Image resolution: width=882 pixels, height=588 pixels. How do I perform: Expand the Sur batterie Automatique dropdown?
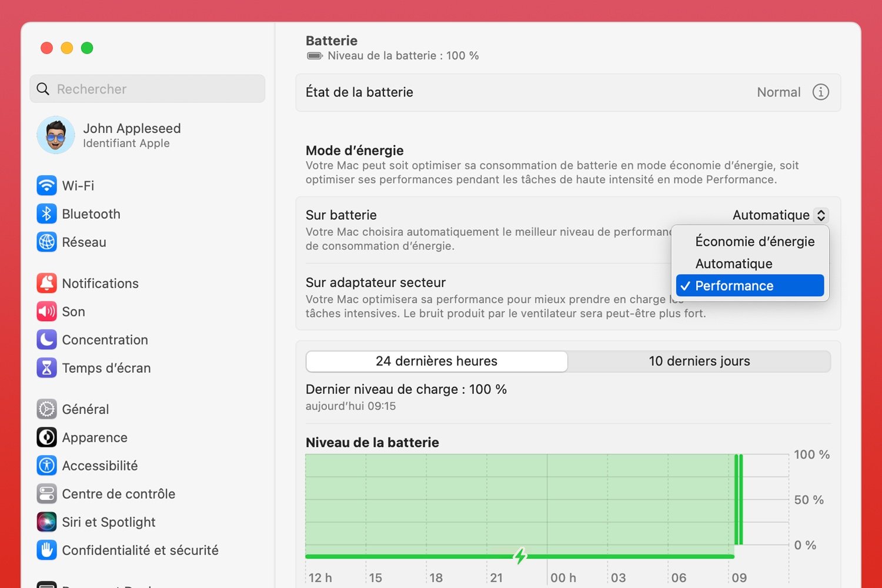tap(780, 215)
